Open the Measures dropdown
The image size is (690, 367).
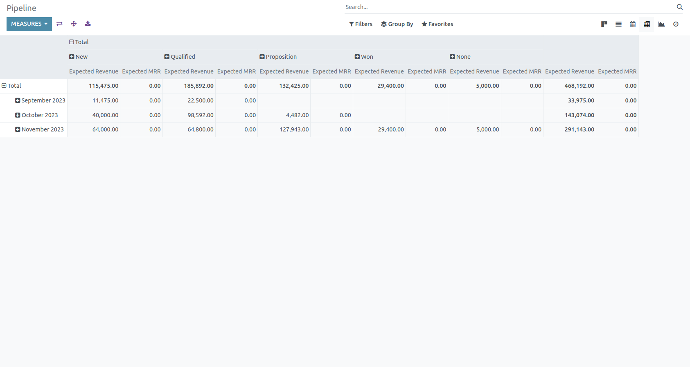click(x=29, y=24)
